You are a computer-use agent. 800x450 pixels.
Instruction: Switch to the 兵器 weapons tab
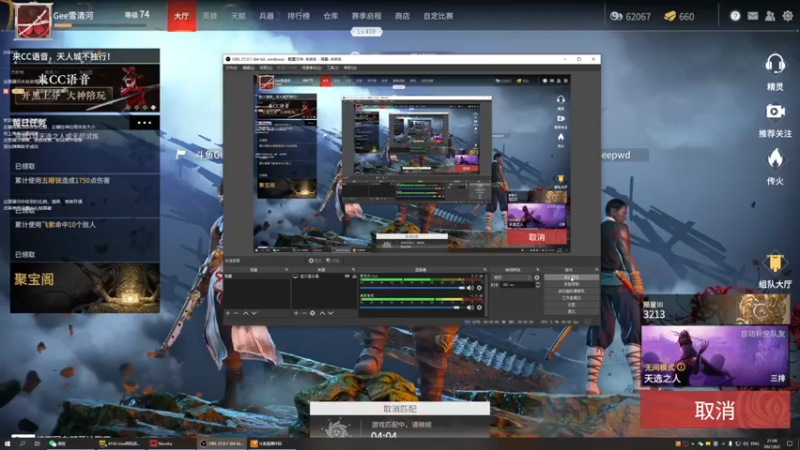266,16
